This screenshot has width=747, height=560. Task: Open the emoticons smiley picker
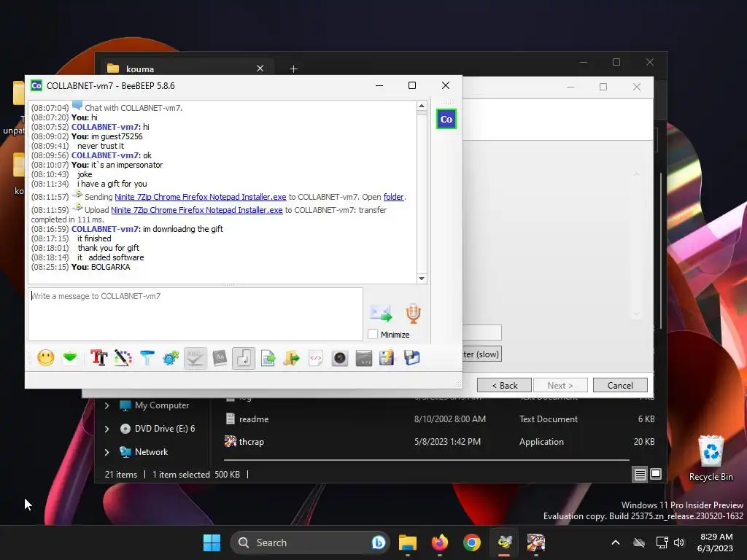(46, 357)
